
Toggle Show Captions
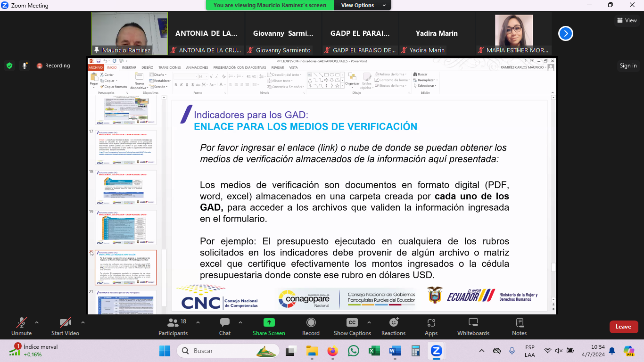[352, 326]
